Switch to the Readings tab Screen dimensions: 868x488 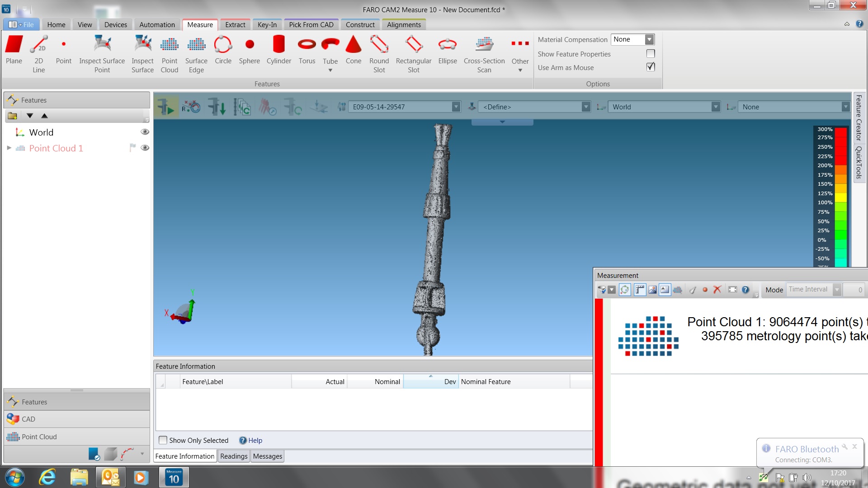tap(234, 456)
